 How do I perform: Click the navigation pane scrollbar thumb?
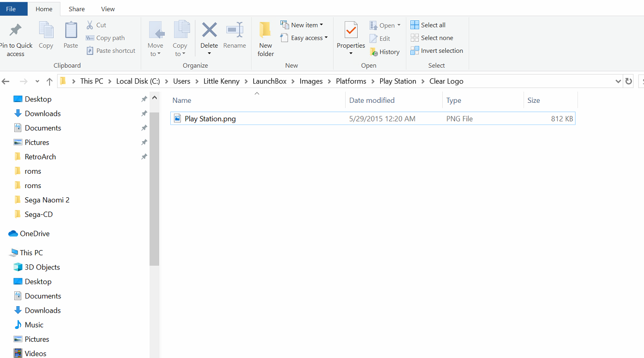[155, 189]
